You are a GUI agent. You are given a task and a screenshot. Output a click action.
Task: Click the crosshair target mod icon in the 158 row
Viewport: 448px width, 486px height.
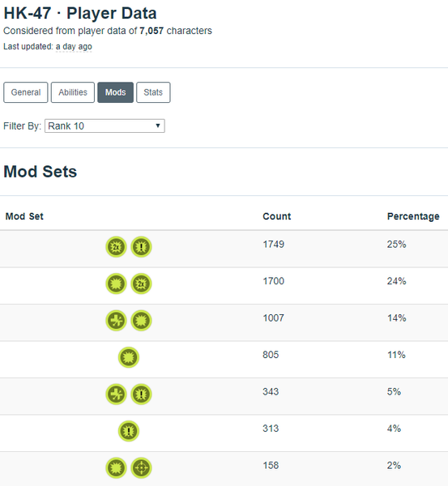point(141,468)
